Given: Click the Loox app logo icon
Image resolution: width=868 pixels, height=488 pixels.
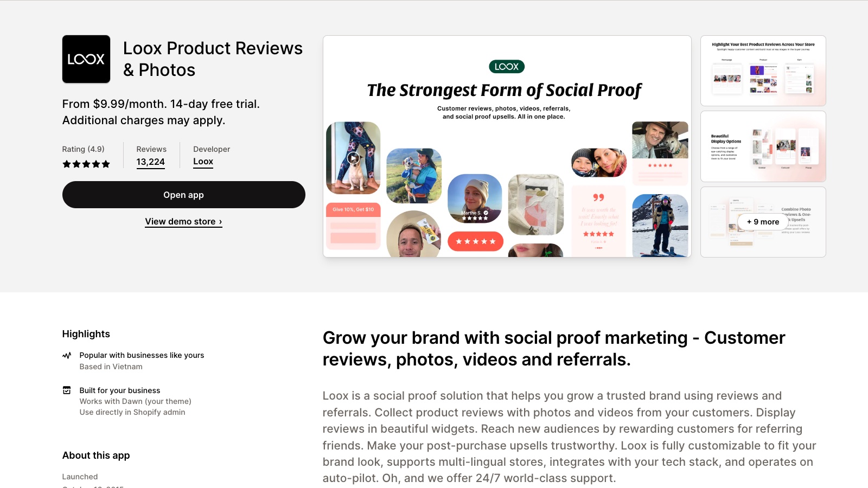Looking at the screenshot, I should click(86, 59).
